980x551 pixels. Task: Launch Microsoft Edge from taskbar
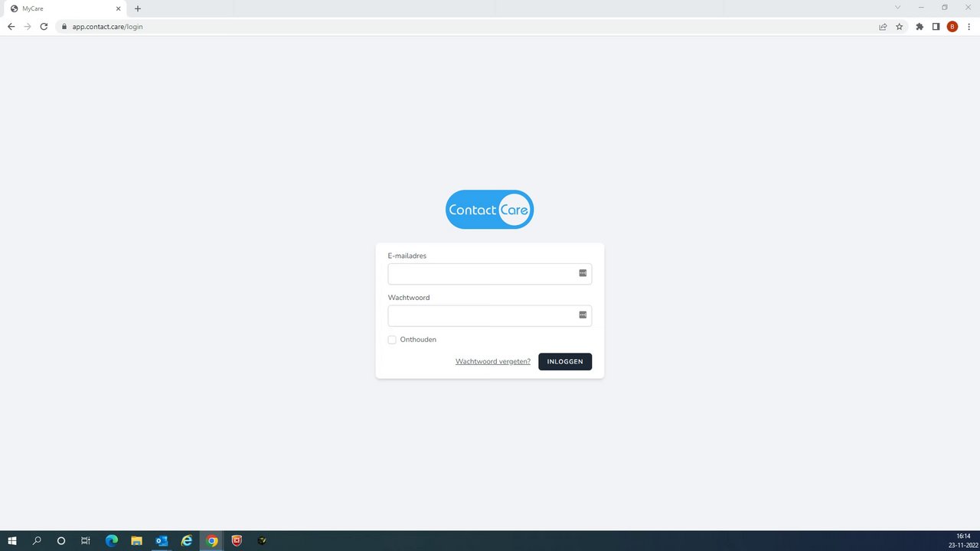(112, 540)
